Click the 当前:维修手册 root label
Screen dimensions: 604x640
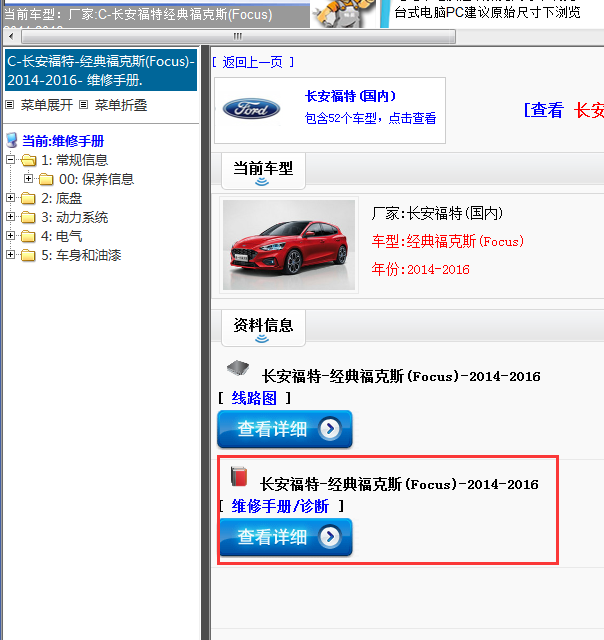pos(63,141)
